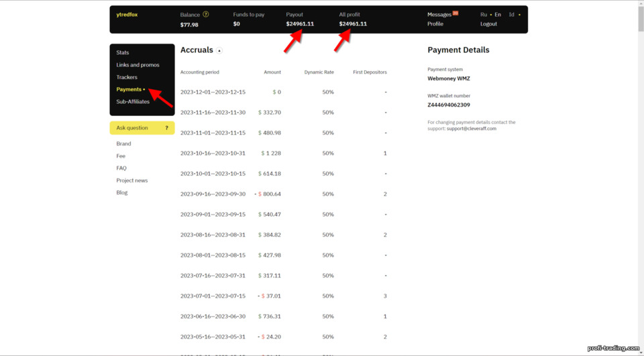Screen dimensions: 644x356
Task: Open the FAQ link
Action: [x=121, y=168]
